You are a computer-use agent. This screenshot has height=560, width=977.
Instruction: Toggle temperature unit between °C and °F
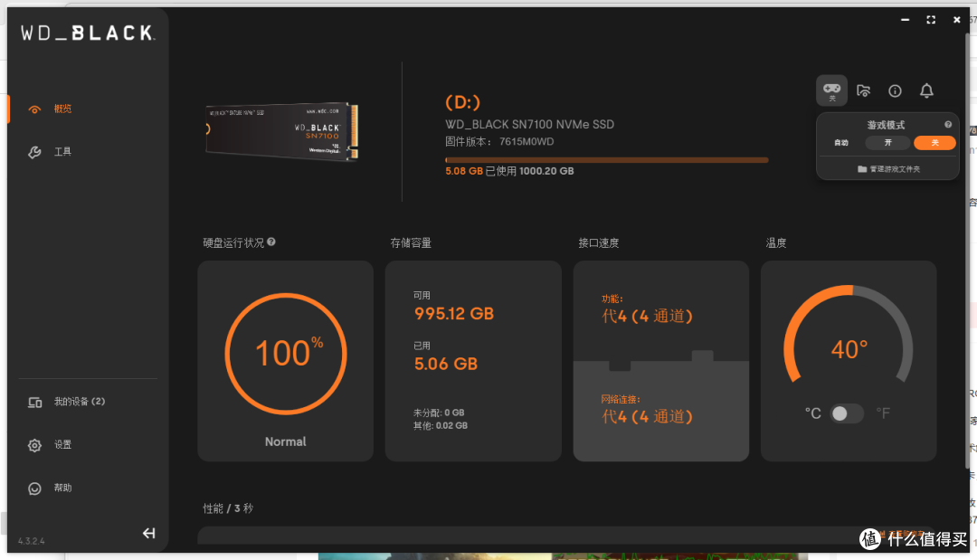point(847,413)
